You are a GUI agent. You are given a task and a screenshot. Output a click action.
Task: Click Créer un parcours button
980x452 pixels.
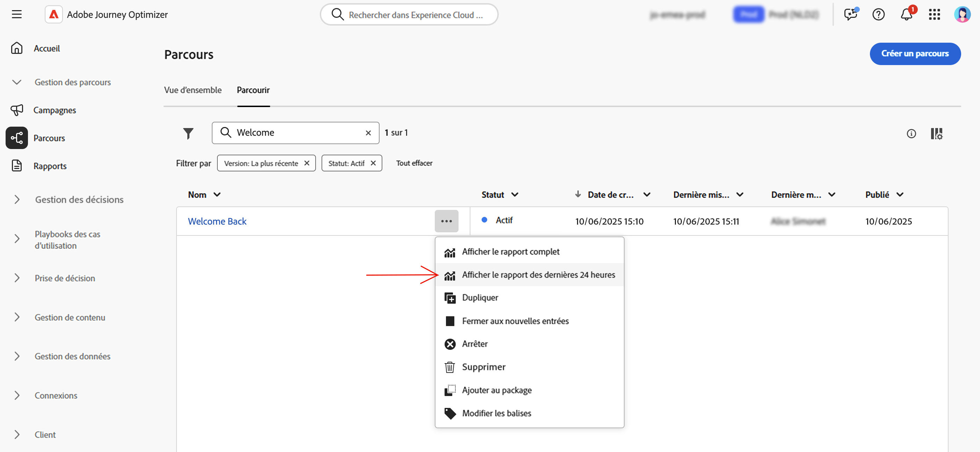(x=915, y=54)
